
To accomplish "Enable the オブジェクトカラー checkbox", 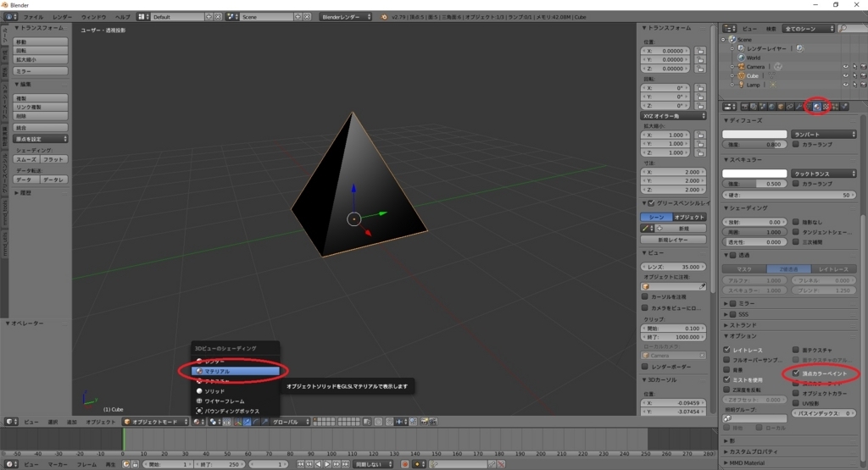I will 796,393.
